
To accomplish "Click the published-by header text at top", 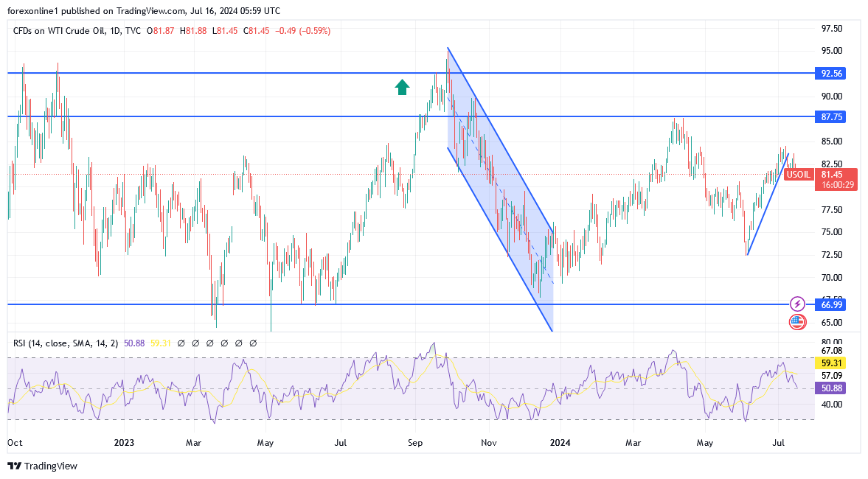I will pos(144,11).
